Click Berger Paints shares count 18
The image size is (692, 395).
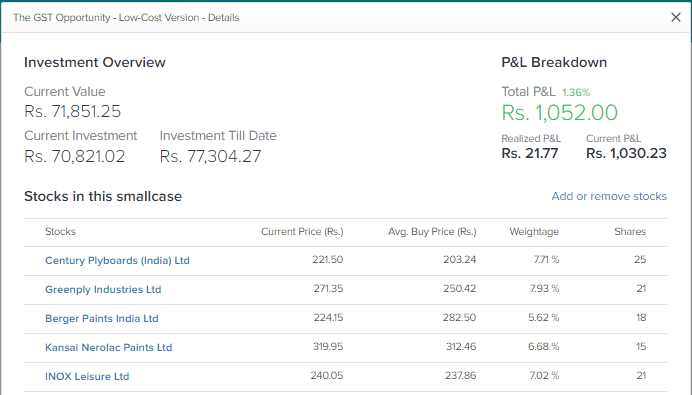click(641, 317)
